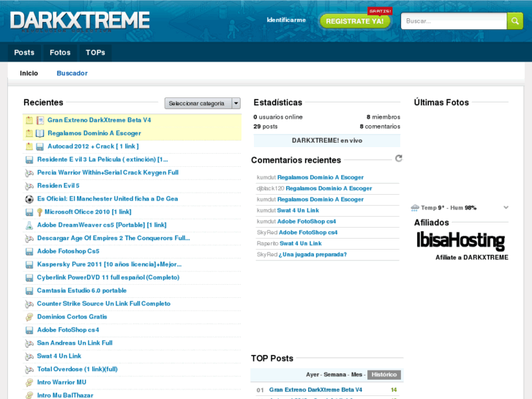Open post Gran Extreno DarkXtreme Beta V4 in Recientes

point(99,120)
